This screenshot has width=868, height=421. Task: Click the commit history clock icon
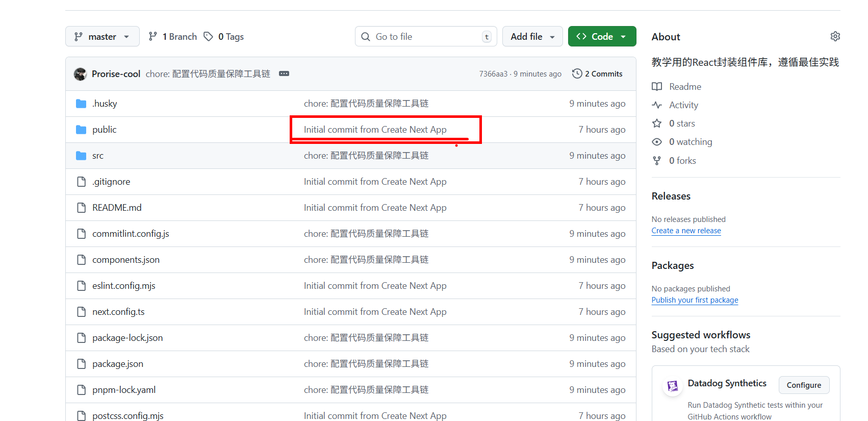coord(577,74)
